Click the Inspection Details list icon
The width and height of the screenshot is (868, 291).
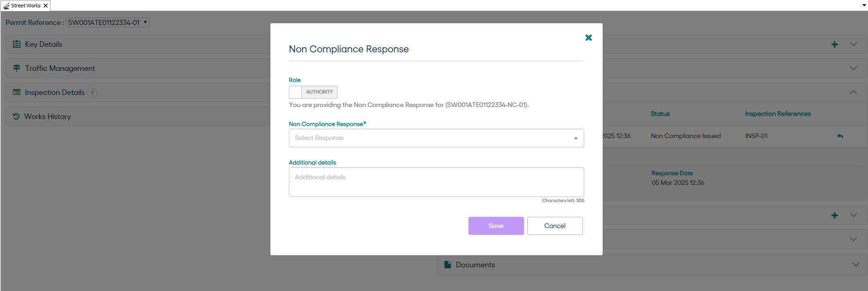[x=17, y=93]
